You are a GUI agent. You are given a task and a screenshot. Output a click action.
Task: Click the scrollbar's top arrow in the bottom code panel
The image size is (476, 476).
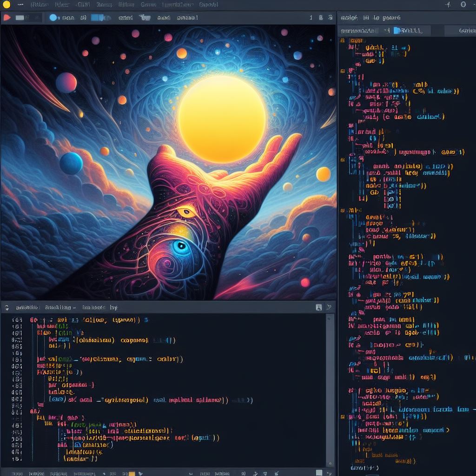click(x=329, y=319)
